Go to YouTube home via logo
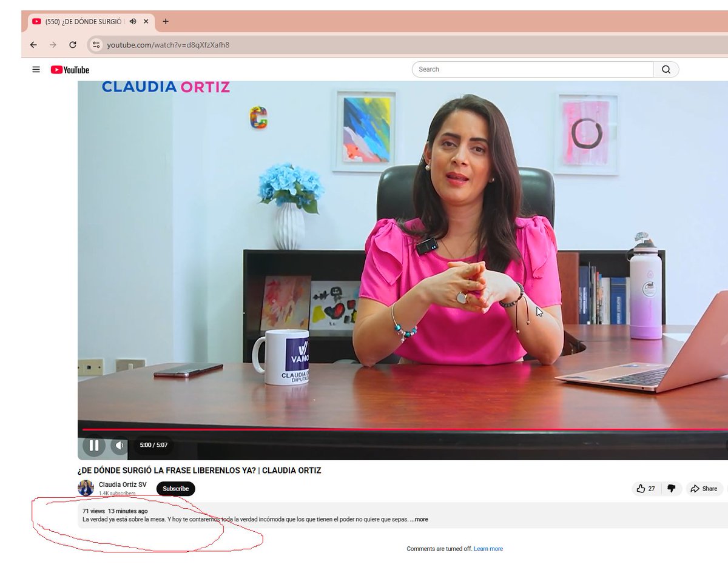The width and height of the screenshot is (728, 570). click(70, 70)
